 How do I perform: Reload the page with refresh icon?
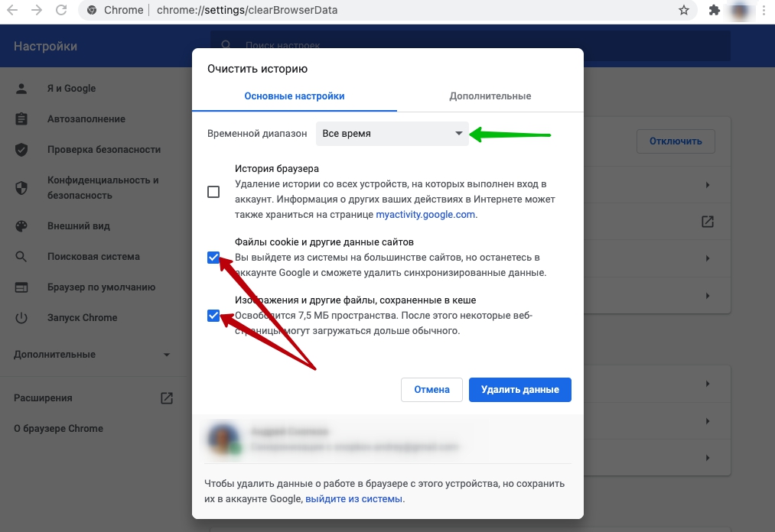click(61, 10)
